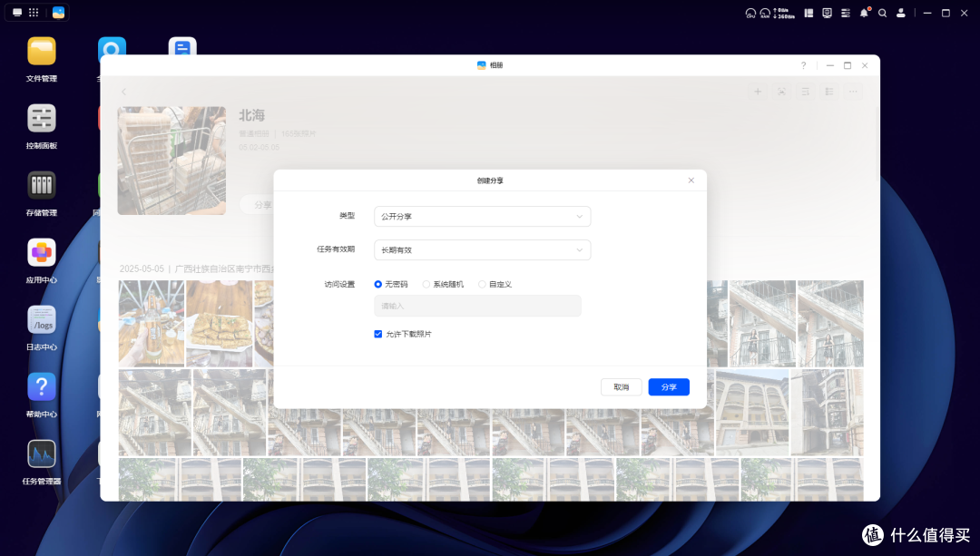Viewport: 980px width, 556px height.
Task: Click the network speed indicator
Action: coord(784,13)
